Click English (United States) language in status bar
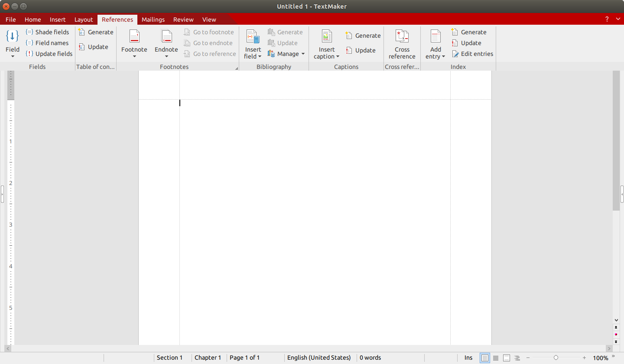Image resolution: width=624 pixels, height=364 pixels. pyautogui.click(x=319, y=357)
